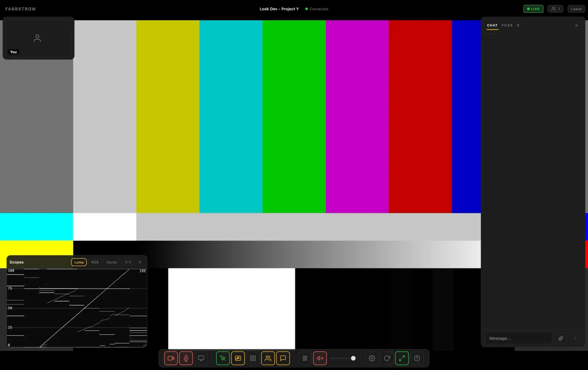Close the chat side panel
Image resolution: width=588 pixels, height=370 pixels.
point(577,26)
